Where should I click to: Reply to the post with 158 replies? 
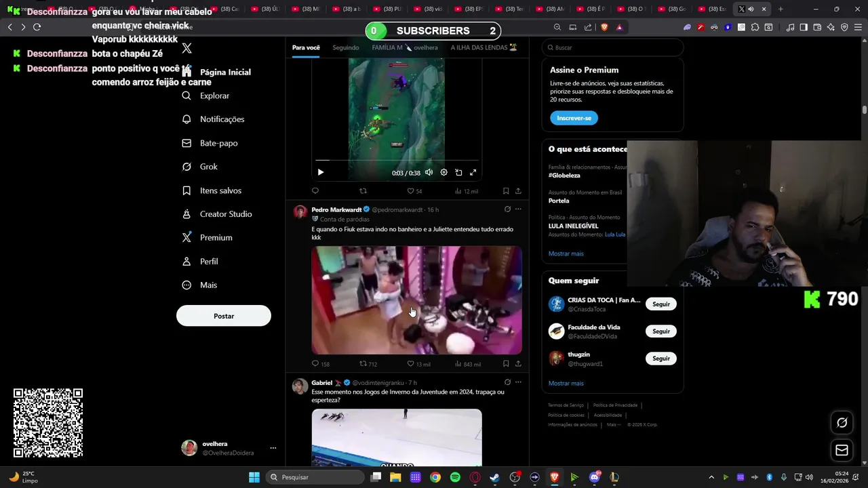321,364
